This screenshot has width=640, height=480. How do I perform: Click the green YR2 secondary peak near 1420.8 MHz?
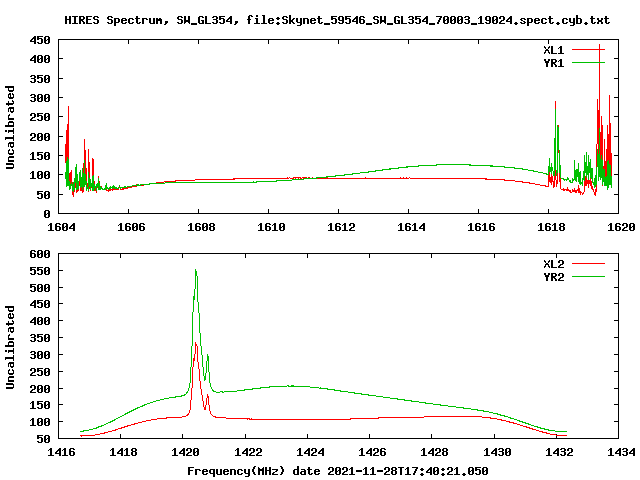[x=208, y=357]
